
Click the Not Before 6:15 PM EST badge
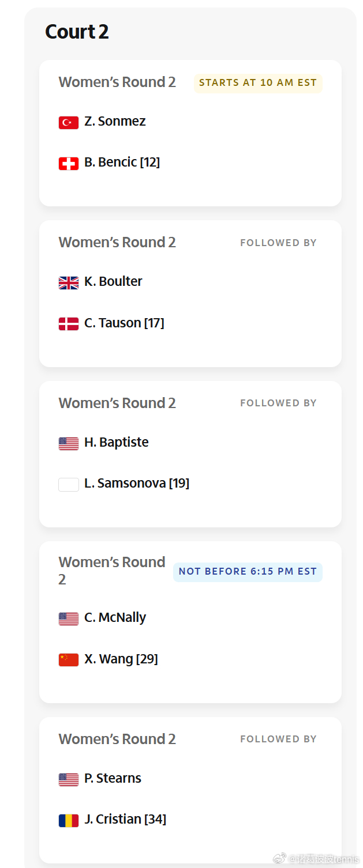248,572
